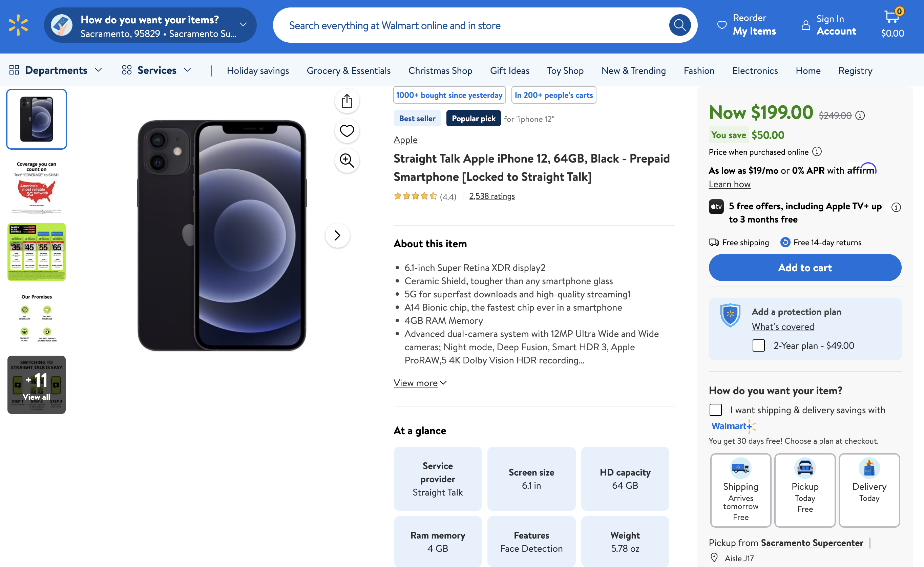Go to the Electronics category

point(755,70)
